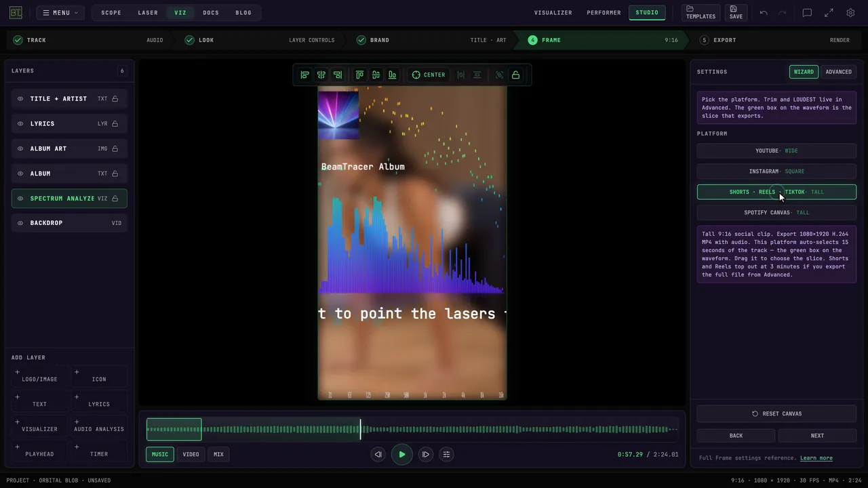Screen dimensions: 868x488
Task: Align selection to top edge
Action: pyautogui.click(x=359, y=75)
